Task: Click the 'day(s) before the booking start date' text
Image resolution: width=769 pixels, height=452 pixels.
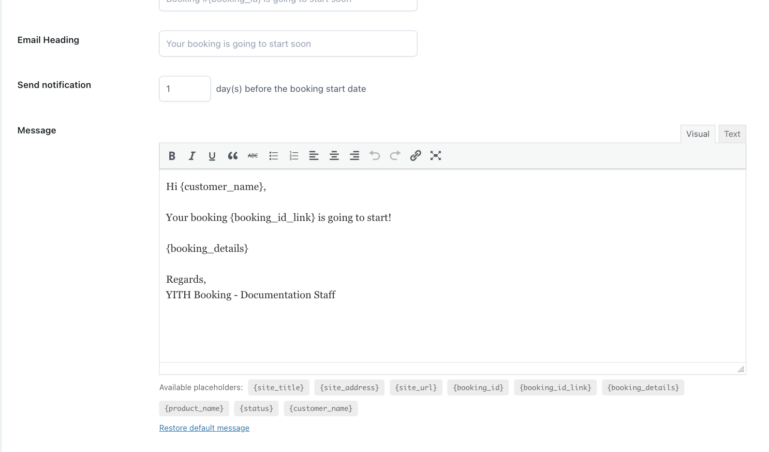Action: pos(291,89)
